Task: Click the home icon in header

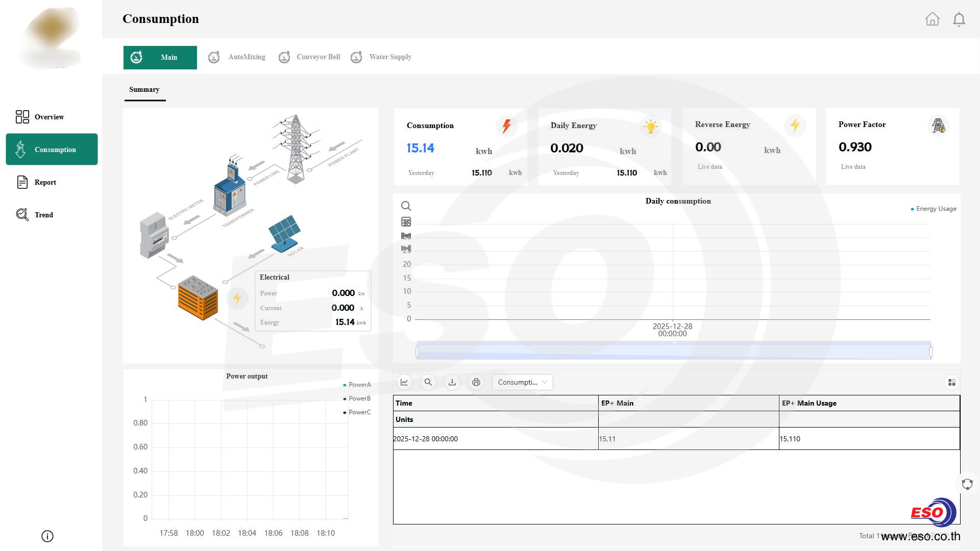Action: tap(932, 19)
